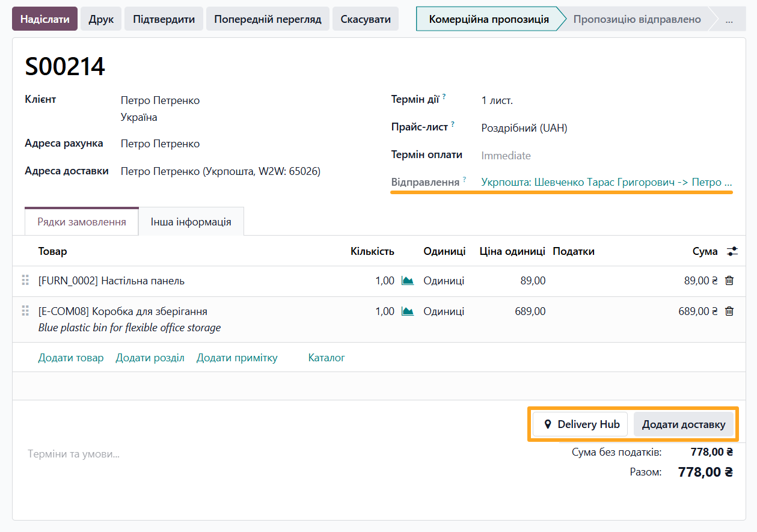This screenshot has height=532, width=757.
Task: Delete the Настільна панель order line
Action: (x=729, y=281)
